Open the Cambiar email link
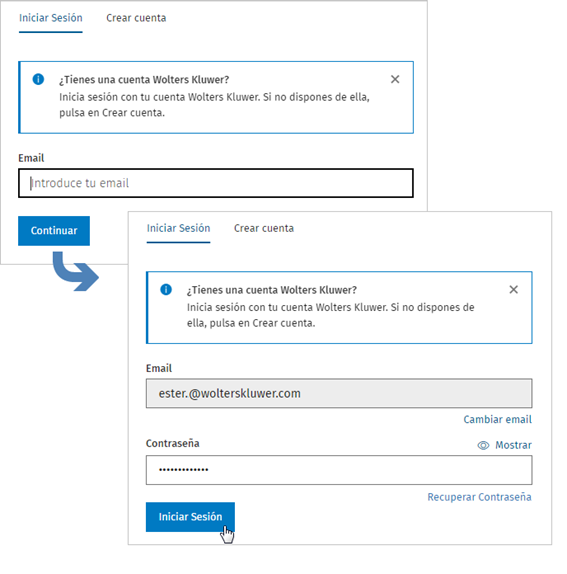Image resolution: width=567 pixels, height=574 pixels. click(x=497, y=420)
